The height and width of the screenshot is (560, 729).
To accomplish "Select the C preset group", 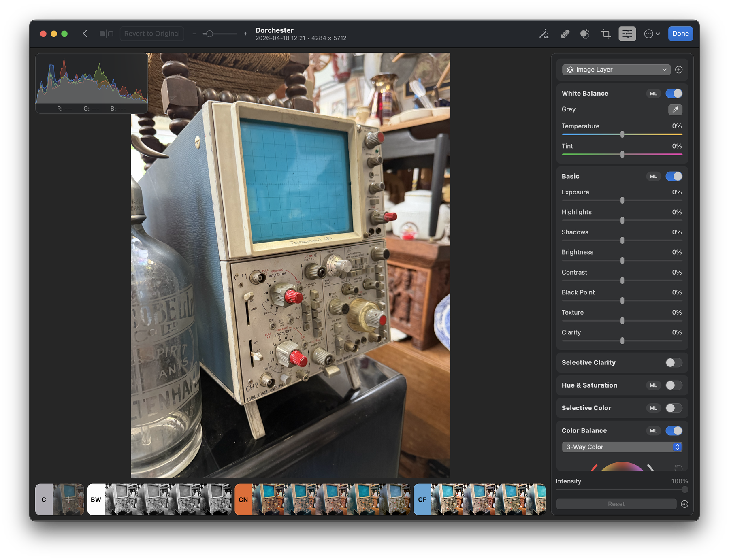I will [x=44, y=500].
